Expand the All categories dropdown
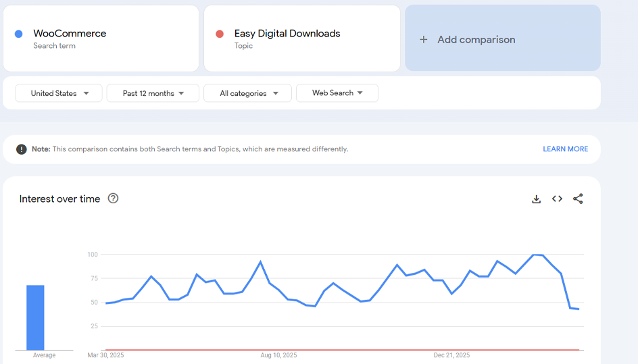The image size is (638, 364). click(x=247, y=93)
